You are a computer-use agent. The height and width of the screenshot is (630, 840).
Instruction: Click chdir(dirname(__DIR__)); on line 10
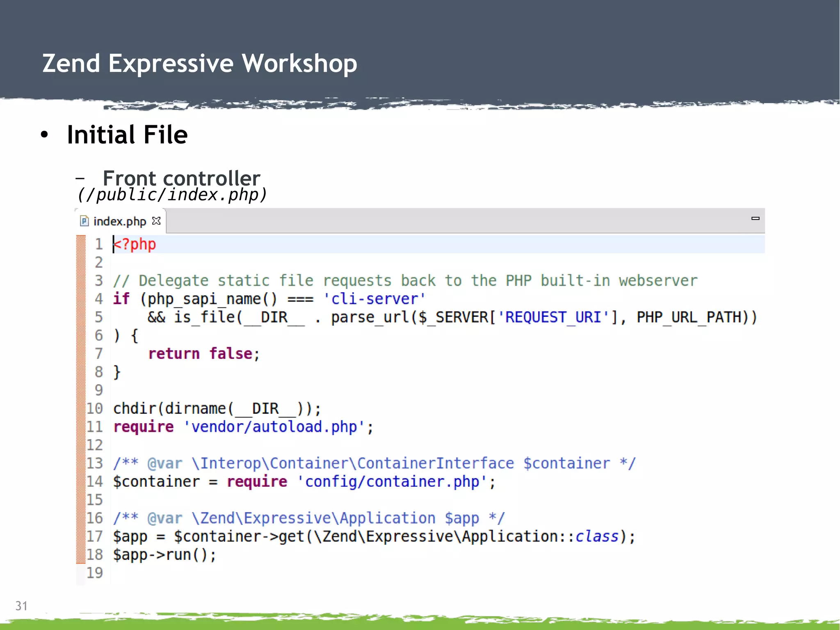pyautogui.click(x=217, y=409)
